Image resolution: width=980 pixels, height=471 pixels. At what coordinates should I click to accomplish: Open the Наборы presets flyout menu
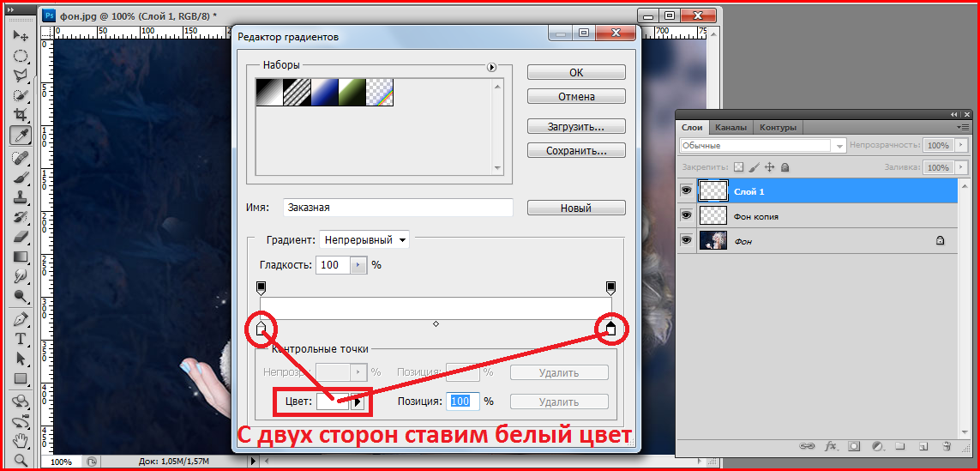[x=491, y=67]
